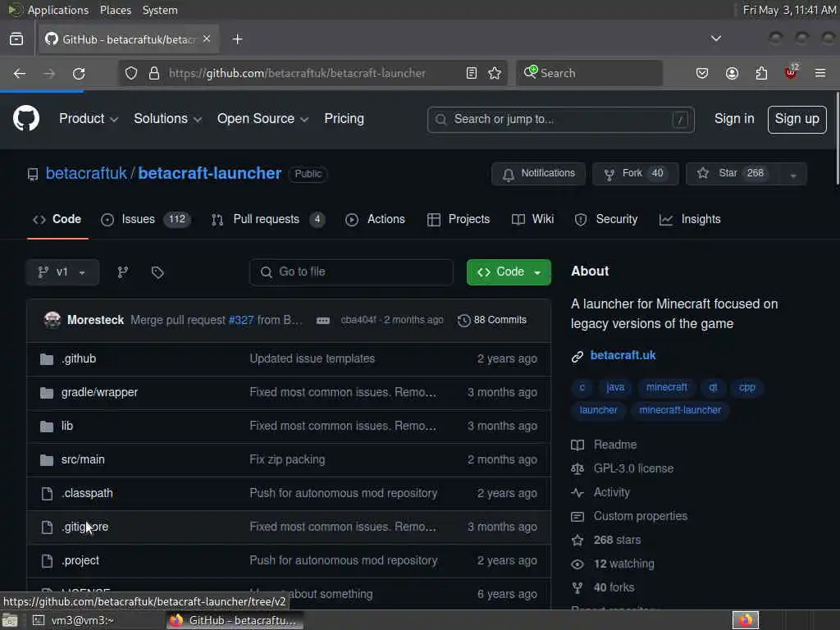The image size is (840, 630).
Task: Expand the Solutions menu
Action: coord(167,119)
